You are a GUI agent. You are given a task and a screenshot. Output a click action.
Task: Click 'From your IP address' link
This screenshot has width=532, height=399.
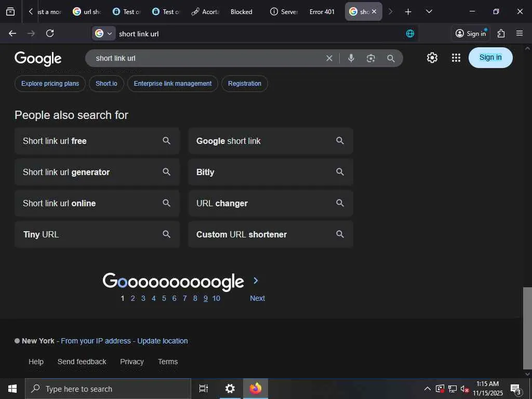[x=96, y=341]
